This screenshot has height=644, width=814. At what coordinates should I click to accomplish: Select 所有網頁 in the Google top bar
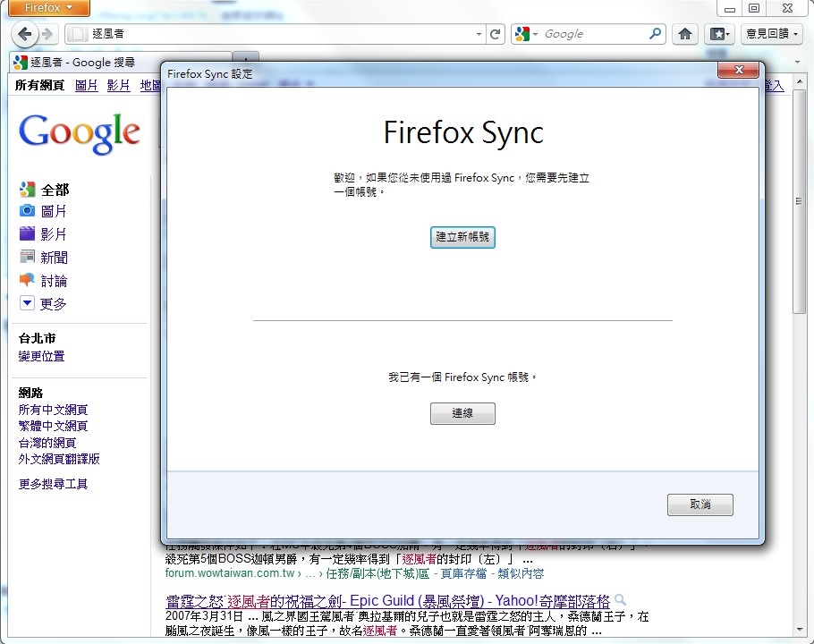click(x=40, y=85)
